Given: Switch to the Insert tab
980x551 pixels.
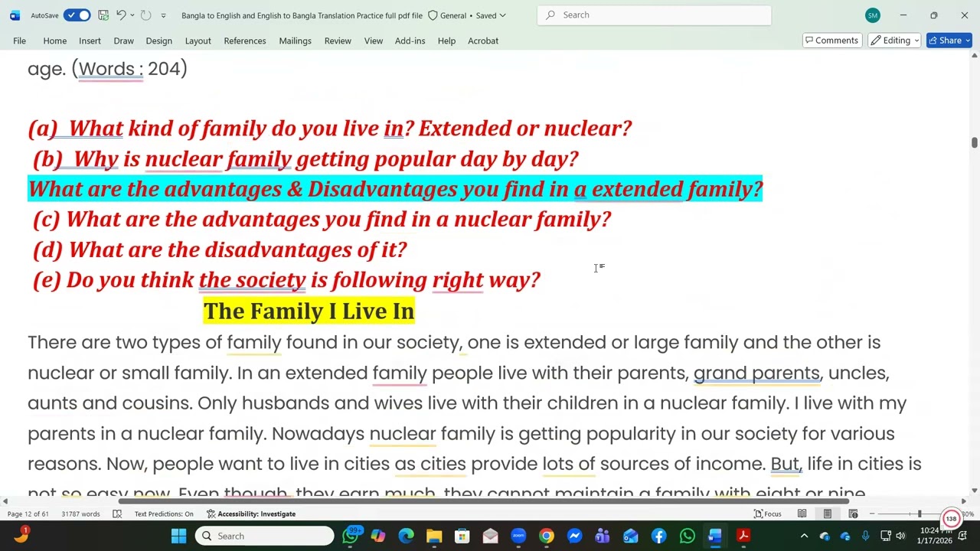Looking at the screenshot, I should coord(90,41).
